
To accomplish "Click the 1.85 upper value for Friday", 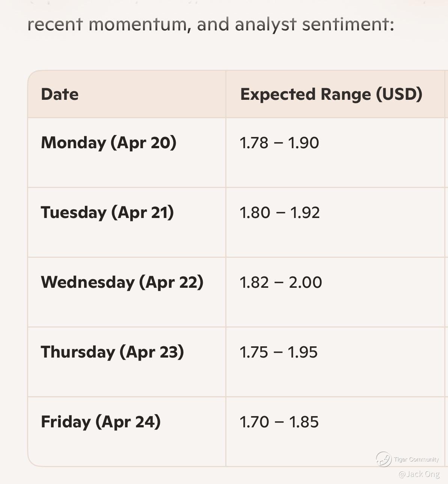I will click(304, 422).
